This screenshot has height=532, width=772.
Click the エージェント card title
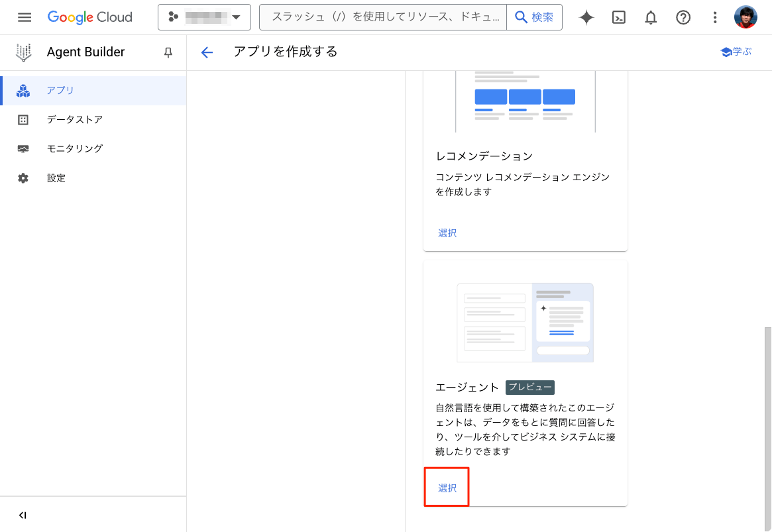pyautogui.click(x=467, y=388)
